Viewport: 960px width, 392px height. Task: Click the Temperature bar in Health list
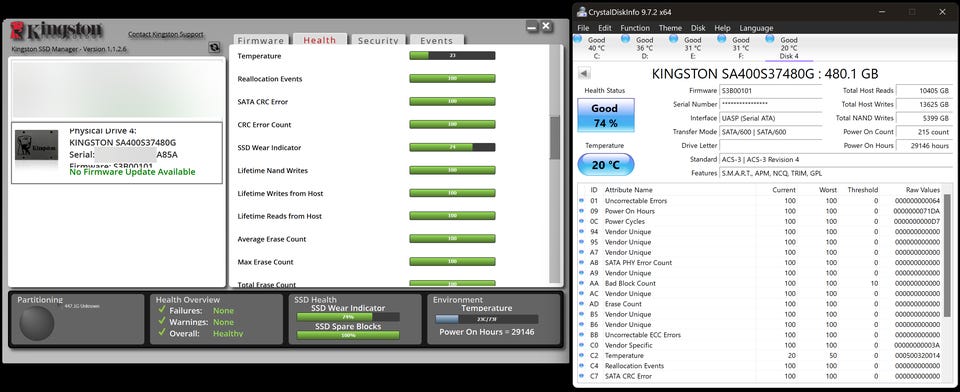tap(452, 56)
